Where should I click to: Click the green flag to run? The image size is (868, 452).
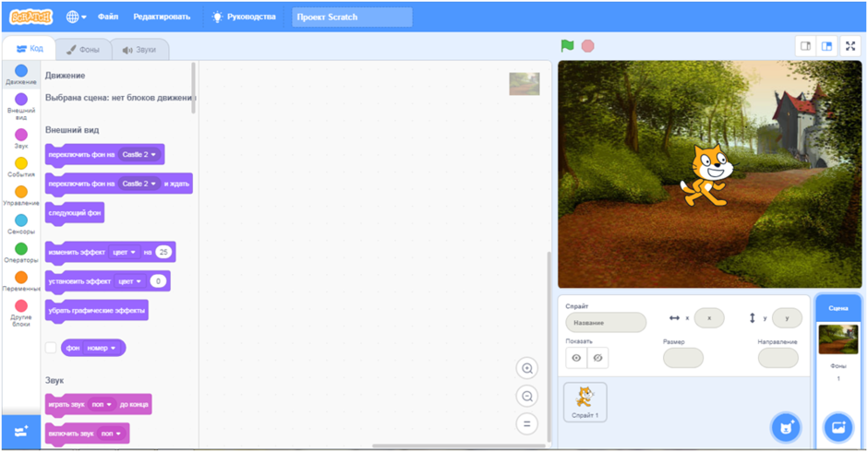click(567, 46)
